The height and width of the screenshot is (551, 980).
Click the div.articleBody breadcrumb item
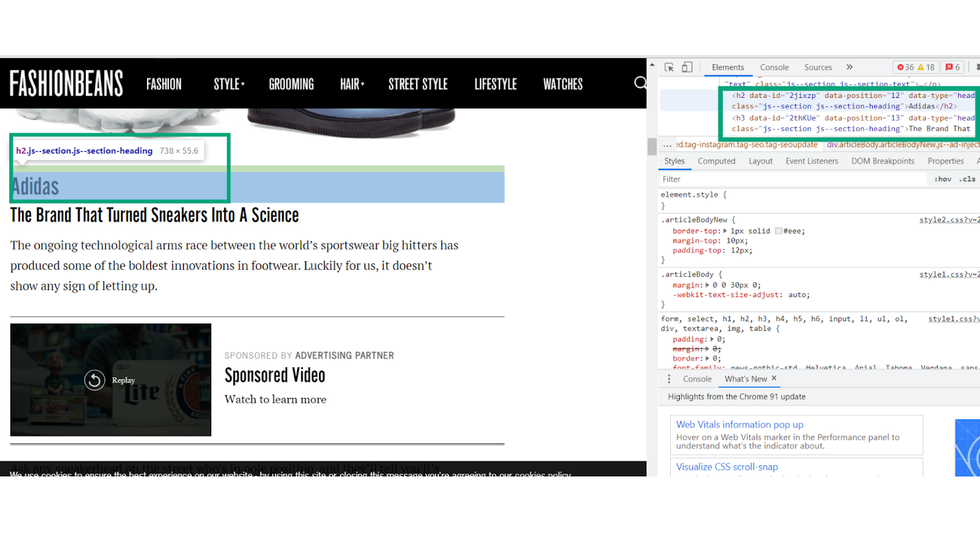click(903, 145)
